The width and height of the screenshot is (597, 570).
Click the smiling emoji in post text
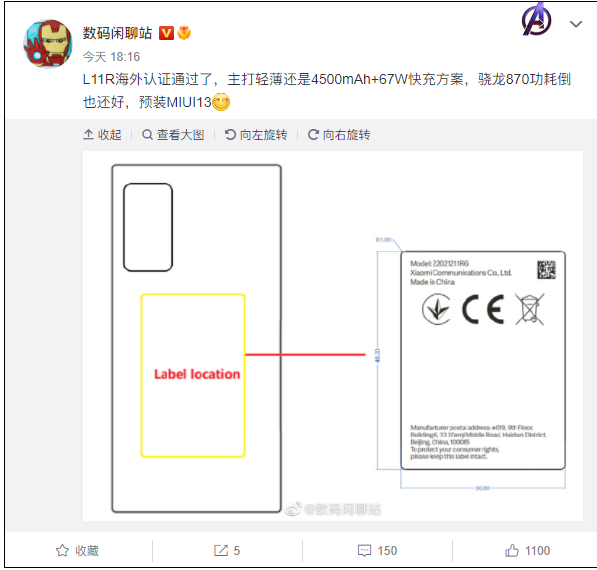pyautogui.click(x=221, y=102)
